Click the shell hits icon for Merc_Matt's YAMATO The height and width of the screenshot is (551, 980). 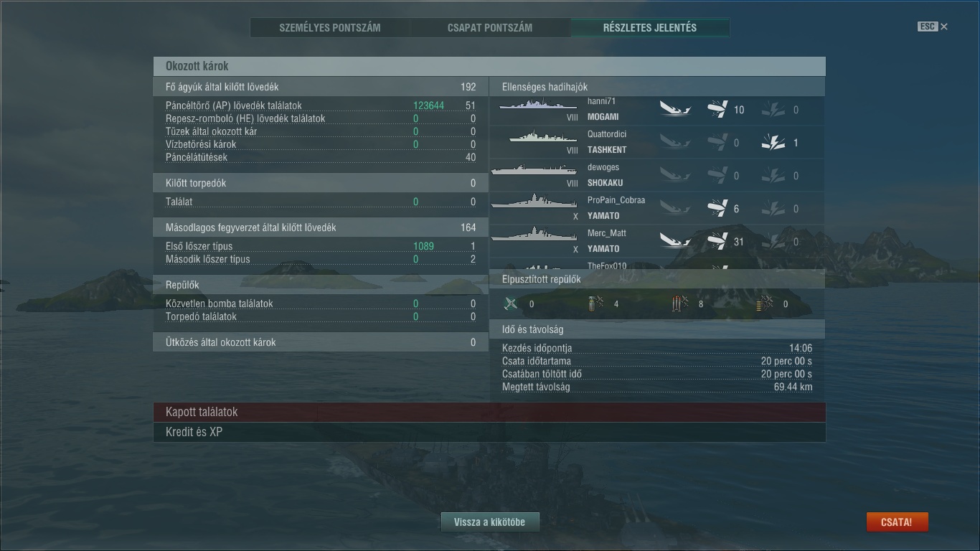point(717,242)
